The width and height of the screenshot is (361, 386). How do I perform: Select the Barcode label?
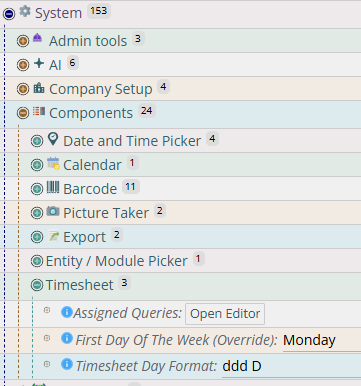pos(90,189)
